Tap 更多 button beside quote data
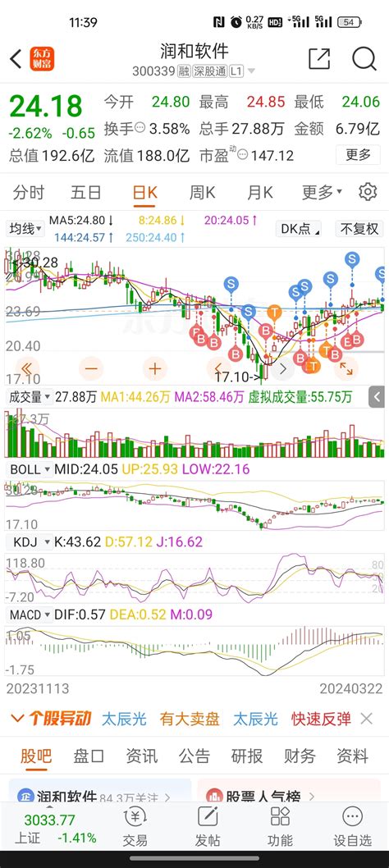The height and width of the screenshot is (868, 389). [358, 155]
